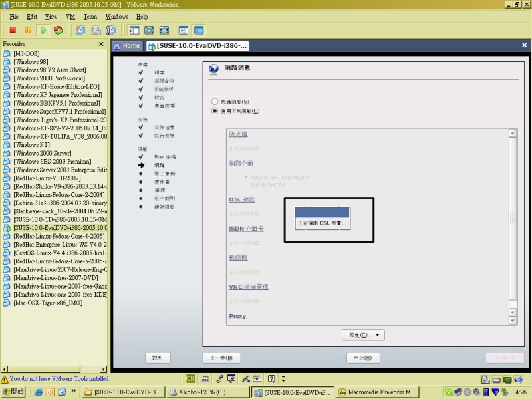Select [Windows 2000 Professional] in Favorites
The image size is (532, 399).
[x=49, y=78]
